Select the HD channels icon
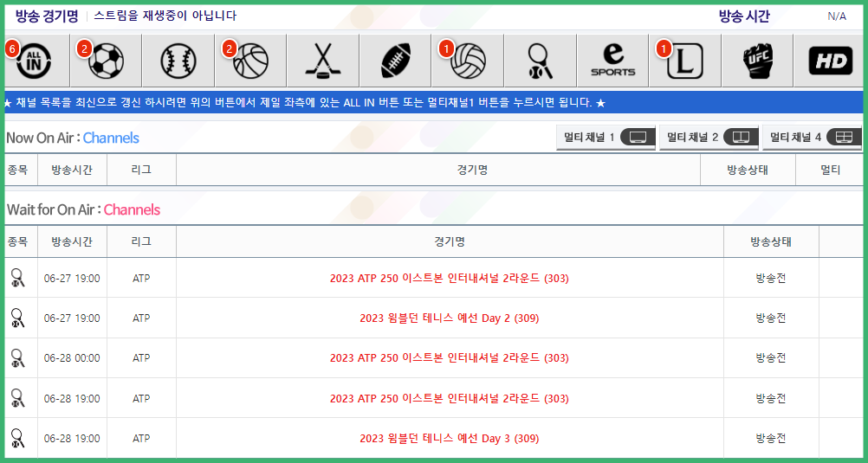Image resolution: width=868 pixels, height=463 pixels. click(829, 61)
